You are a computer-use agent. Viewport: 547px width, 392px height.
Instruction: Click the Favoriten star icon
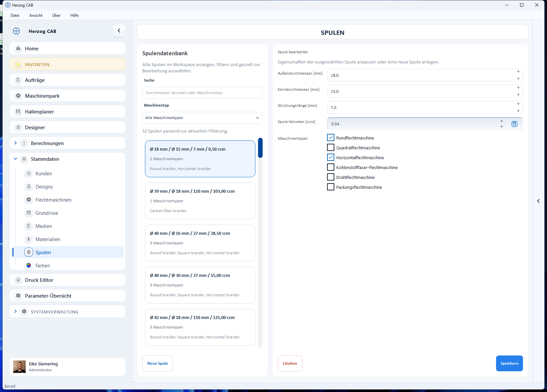18,64
